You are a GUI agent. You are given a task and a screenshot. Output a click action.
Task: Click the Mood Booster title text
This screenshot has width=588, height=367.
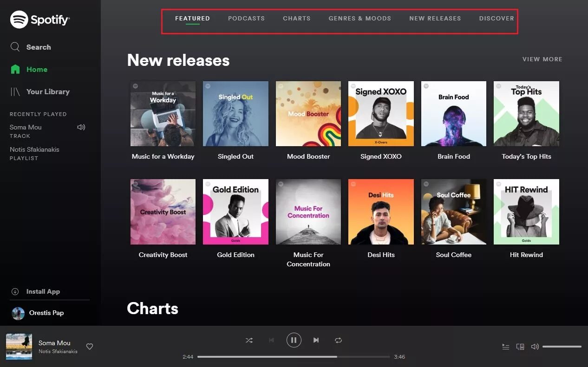click(308, 156)
